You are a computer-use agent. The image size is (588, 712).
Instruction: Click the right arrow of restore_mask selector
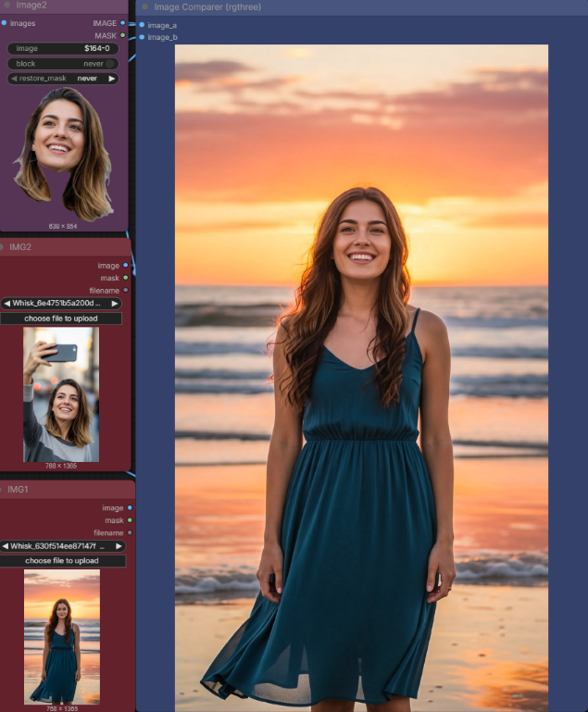coord(112,79)
